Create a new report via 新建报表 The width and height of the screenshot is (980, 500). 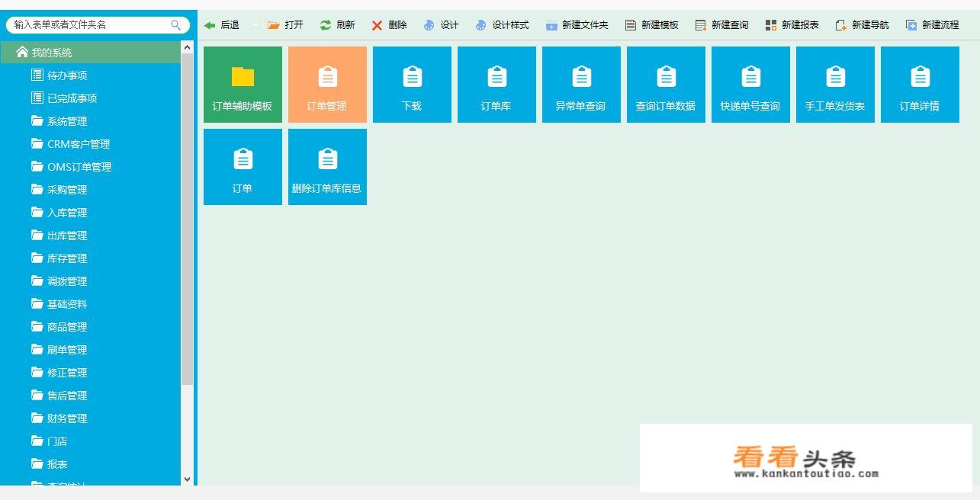tap(792, 25)
